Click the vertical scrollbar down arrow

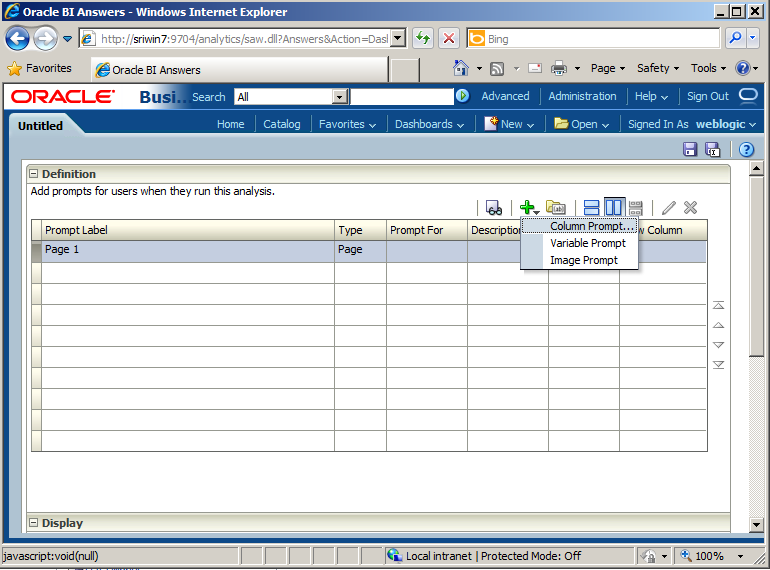point(756,525)
